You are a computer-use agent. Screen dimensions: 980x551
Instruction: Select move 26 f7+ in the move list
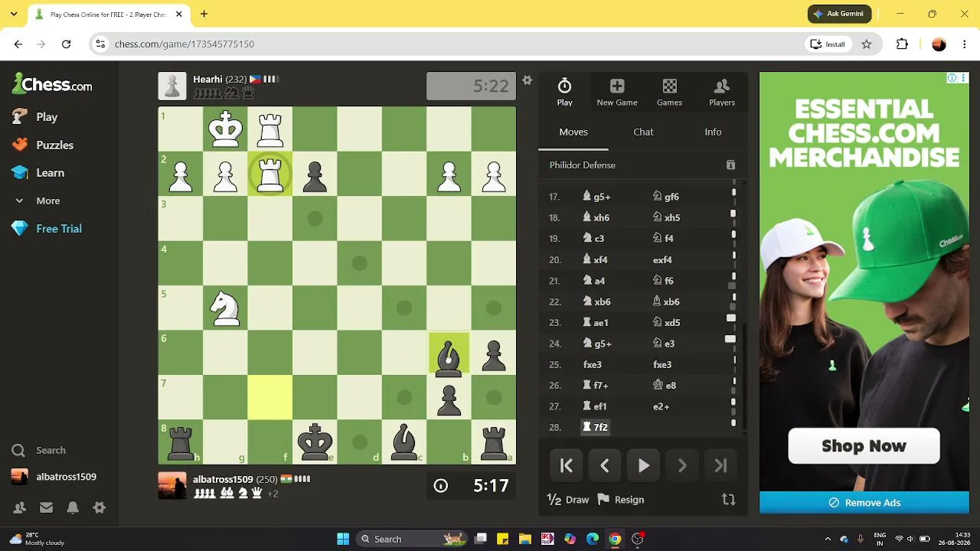coord(596,386)
